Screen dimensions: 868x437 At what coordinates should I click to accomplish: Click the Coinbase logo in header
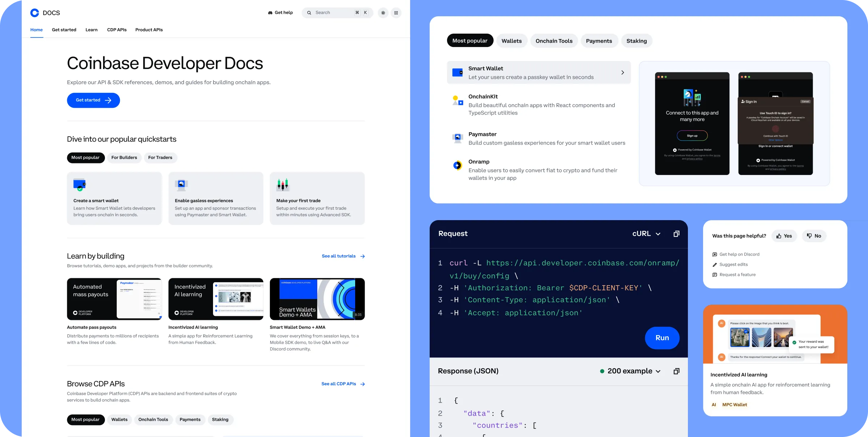coord(35,13)
